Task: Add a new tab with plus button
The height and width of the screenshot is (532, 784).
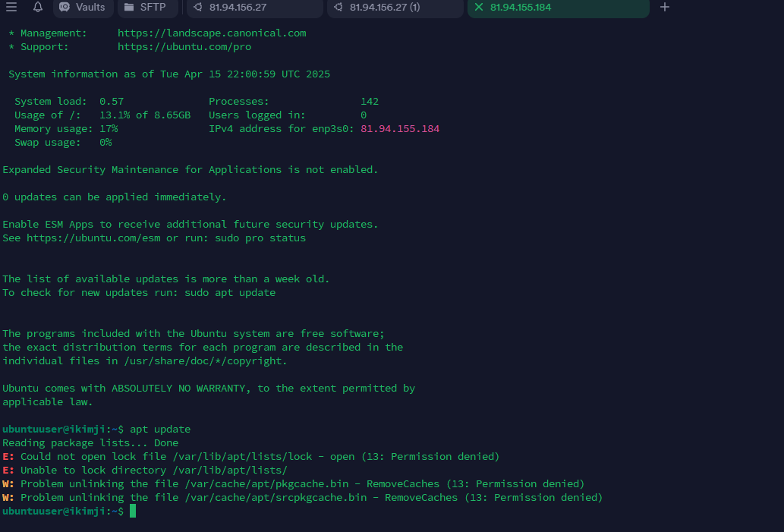Action: pos(665,8)
